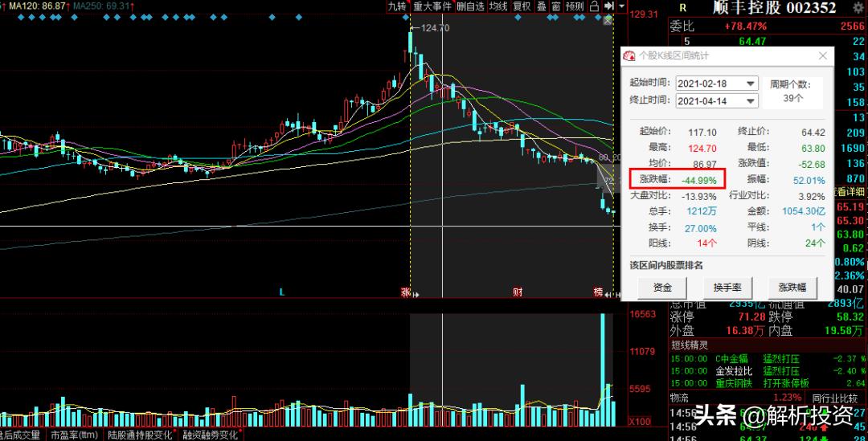Switch to 陆股通持股变化 indicator tab
This screenshot has width=868, height=441.
141,435
